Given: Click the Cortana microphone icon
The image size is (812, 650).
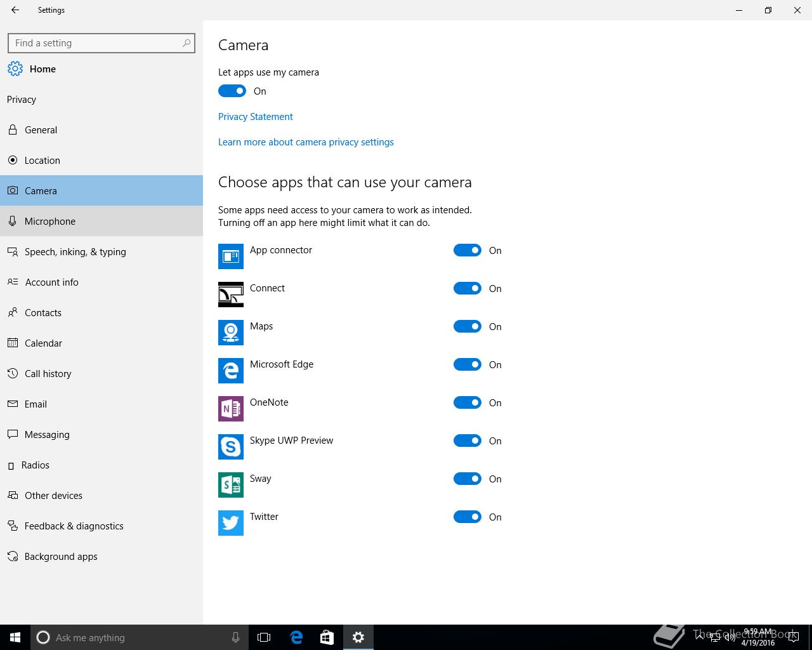Looking at the screenshot, I should 235,637.
